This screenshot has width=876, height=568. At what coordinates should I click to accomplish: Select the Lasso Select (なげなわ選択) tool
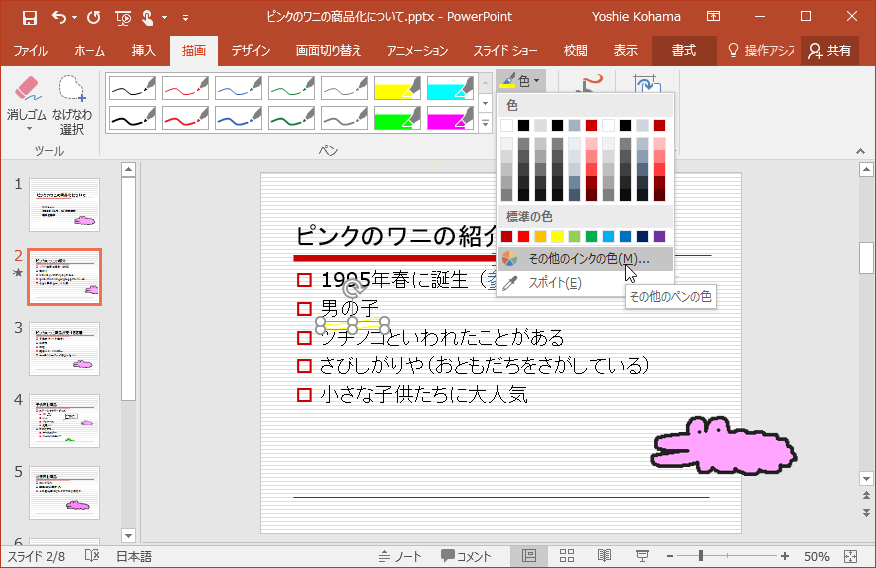(72, 103)
